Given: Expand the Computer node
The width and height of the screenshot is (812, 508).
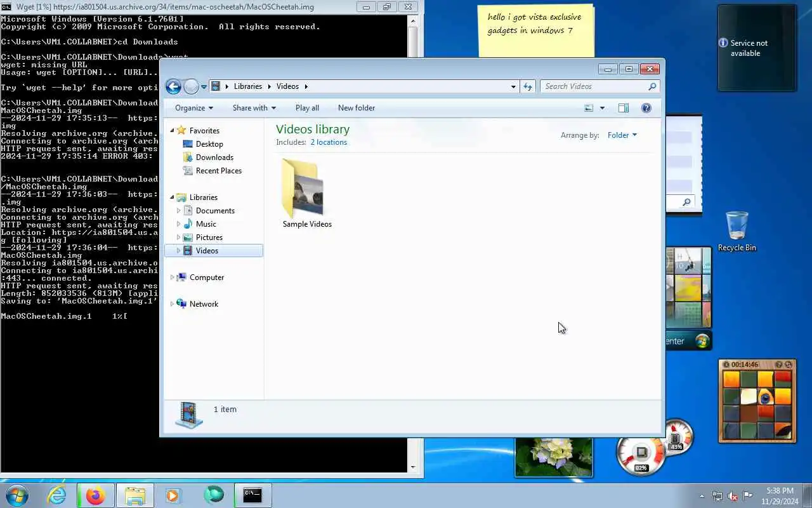Looking at the screenshot, I should [172, 277].
